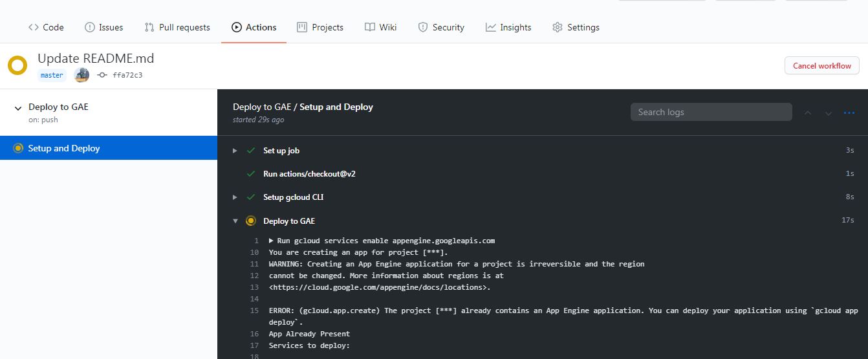Click the Insights graph icon
868x359 pixels.
[x=491, y=27]
